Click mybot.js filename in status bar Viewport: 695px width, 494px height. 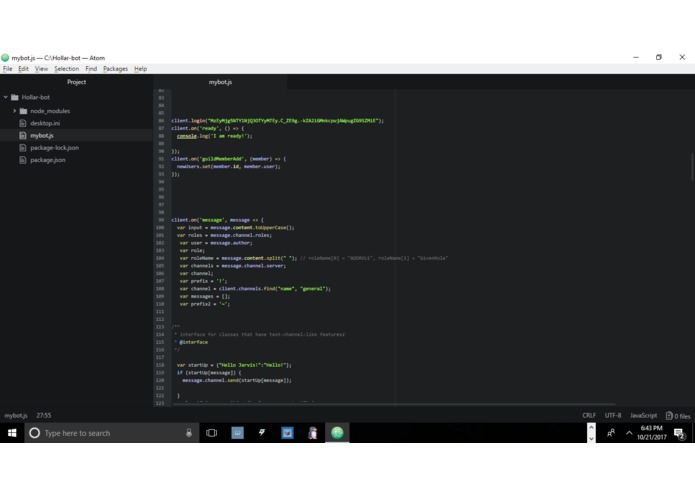[16, 416]
